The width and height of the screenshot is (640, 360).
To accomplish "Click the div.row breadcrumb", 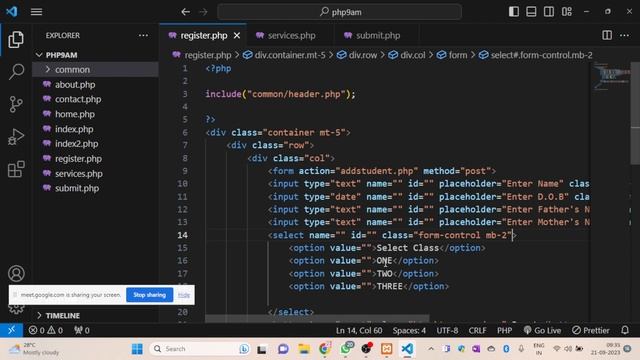I will 357,55.
